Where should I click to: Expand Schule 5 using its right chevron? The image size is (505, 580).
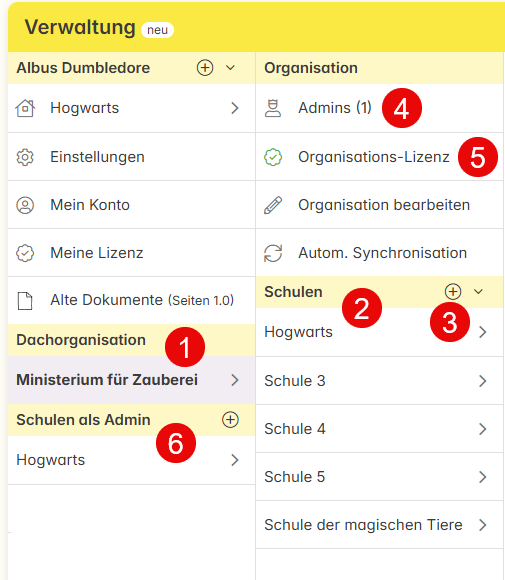482,477
